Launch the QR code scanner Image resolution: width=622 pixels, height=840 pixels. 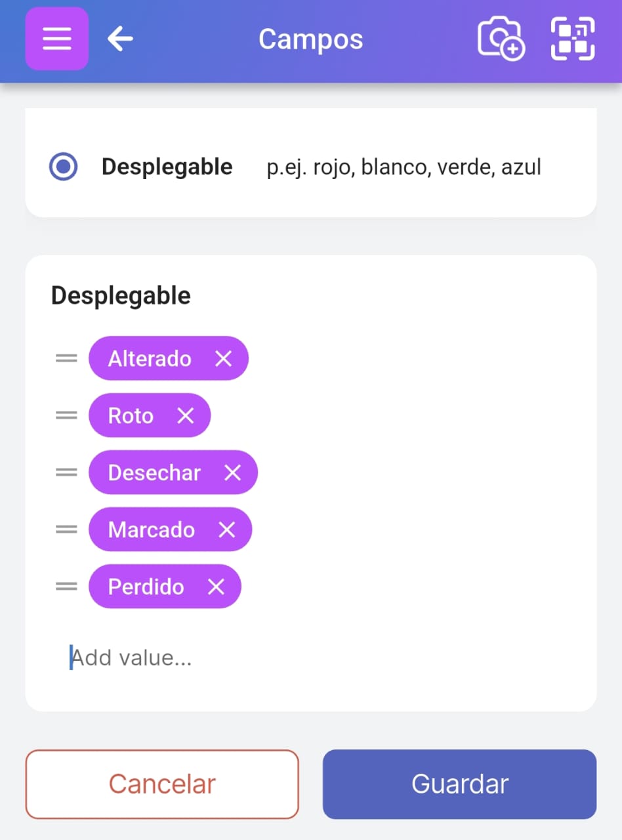click(x=572, y=39)
